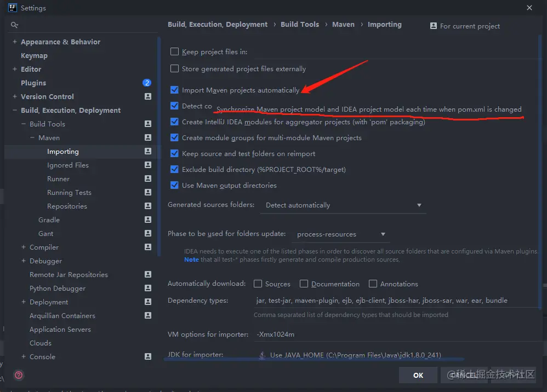Viewport: 547px width, 392px height.
Task: Select Clouds in settings tree
Action: click(41, 343)
